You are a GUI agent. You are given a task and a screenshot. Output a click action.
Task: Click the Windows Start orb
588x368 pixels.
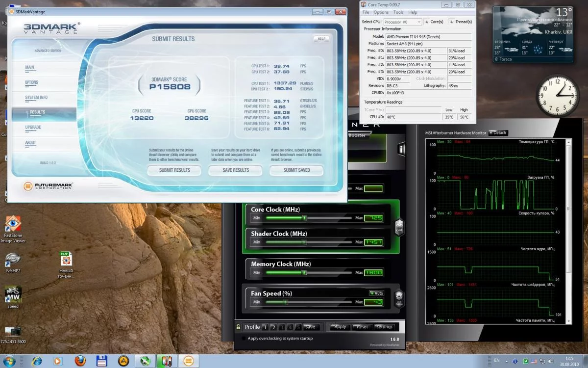[x=10, y=361]
